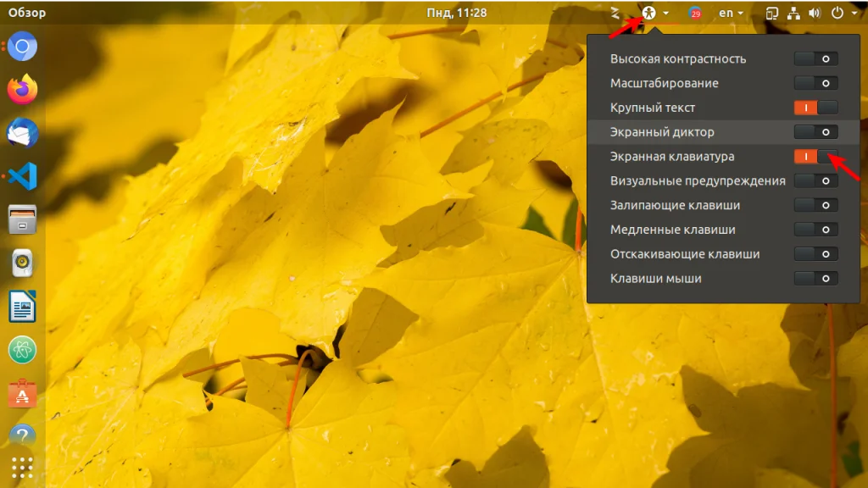This screenshot has height=488, width=868.
Task: Open Thunderbird mail from the dock
Action: coord(22,133)
